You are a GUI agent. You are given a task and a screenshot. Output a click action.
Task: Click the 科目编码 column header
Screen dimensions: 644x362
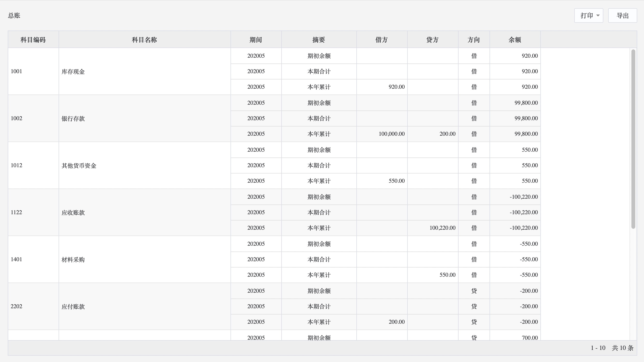pyautogui.click(x=33, y=39)
